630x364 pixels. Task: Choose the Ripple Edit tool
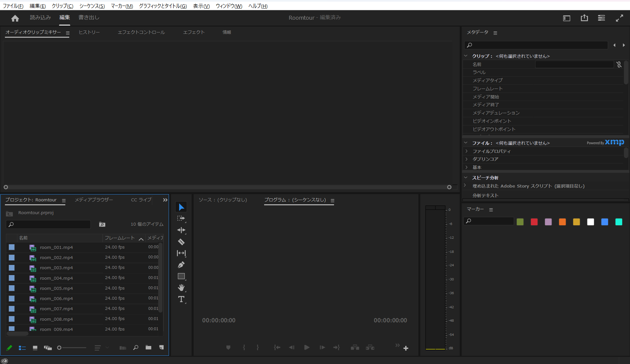tap(181, 230)
